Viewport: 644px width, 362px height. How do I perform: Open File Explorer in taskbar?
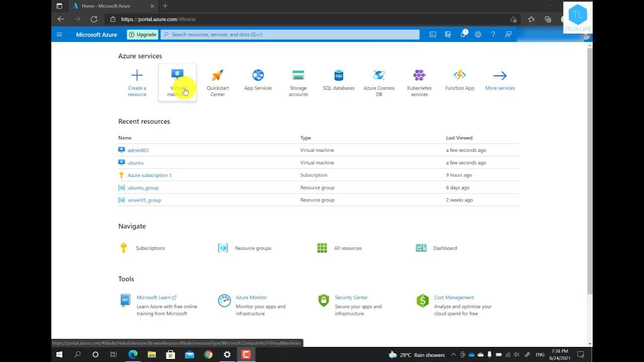151,354
